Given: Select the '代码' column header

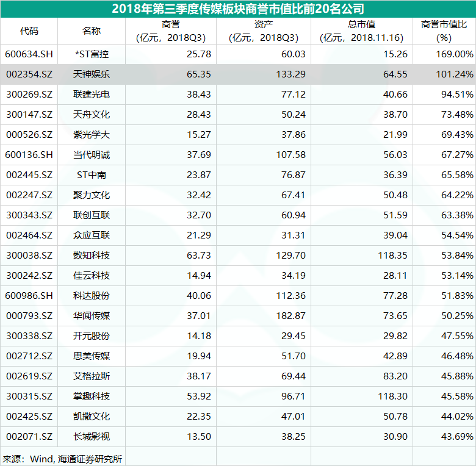Looking at the screenshot, I should click(x=29, y=31).
